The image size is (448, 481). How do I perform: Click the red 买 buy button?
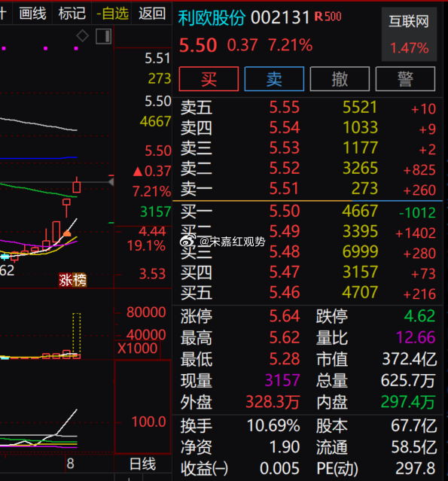point(209,79)
